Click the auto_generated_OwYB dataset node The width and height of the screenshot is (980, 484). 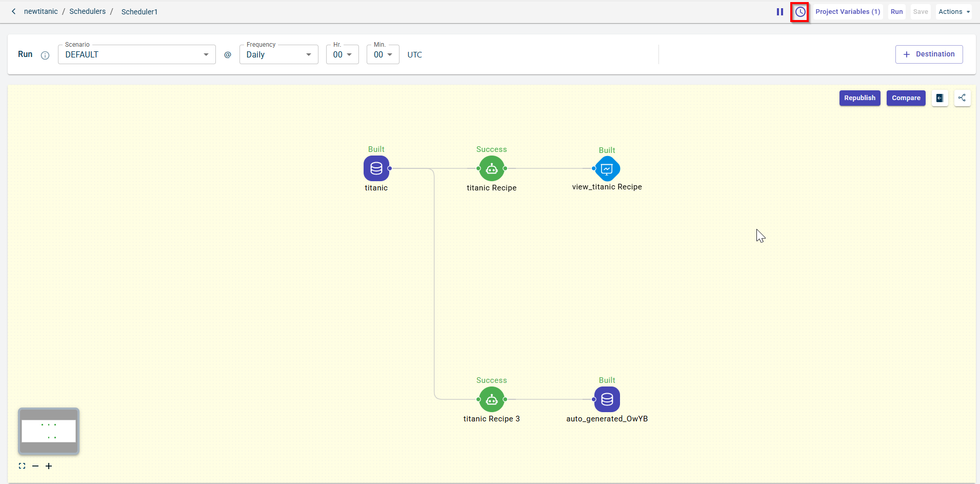[x=607, y=399]
